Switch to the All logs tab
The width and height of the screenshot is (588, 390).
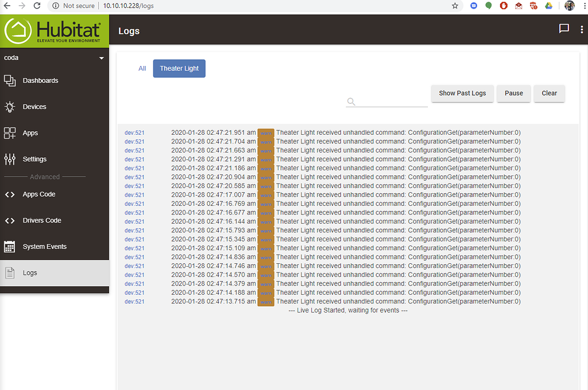coord(142,68)
